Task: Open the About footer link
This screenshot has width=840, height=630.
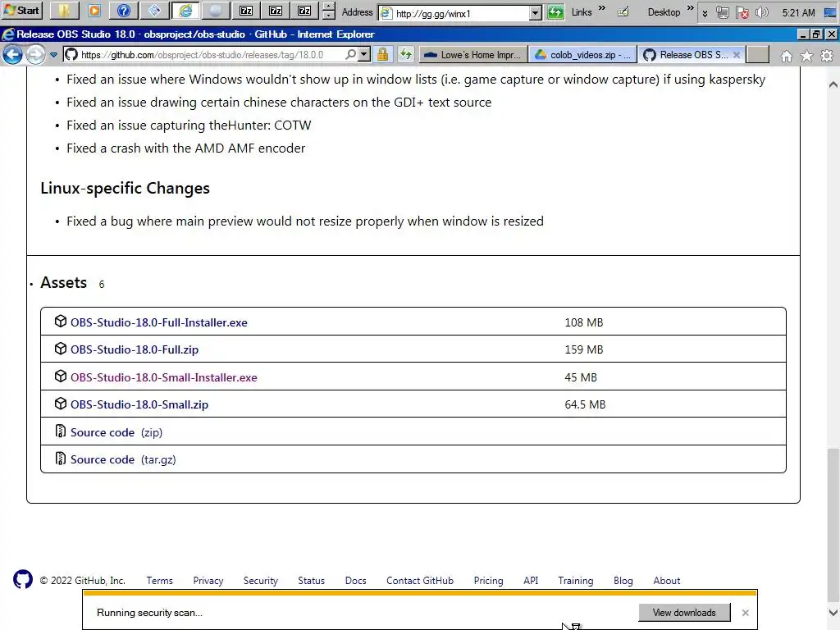Action: point(666,581)
